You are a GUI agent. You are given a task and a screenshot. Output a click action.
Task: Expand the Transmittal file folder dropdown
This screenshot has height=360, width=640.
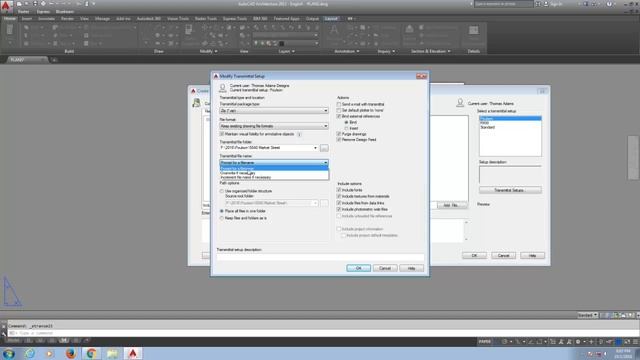[x=316, y=148]
